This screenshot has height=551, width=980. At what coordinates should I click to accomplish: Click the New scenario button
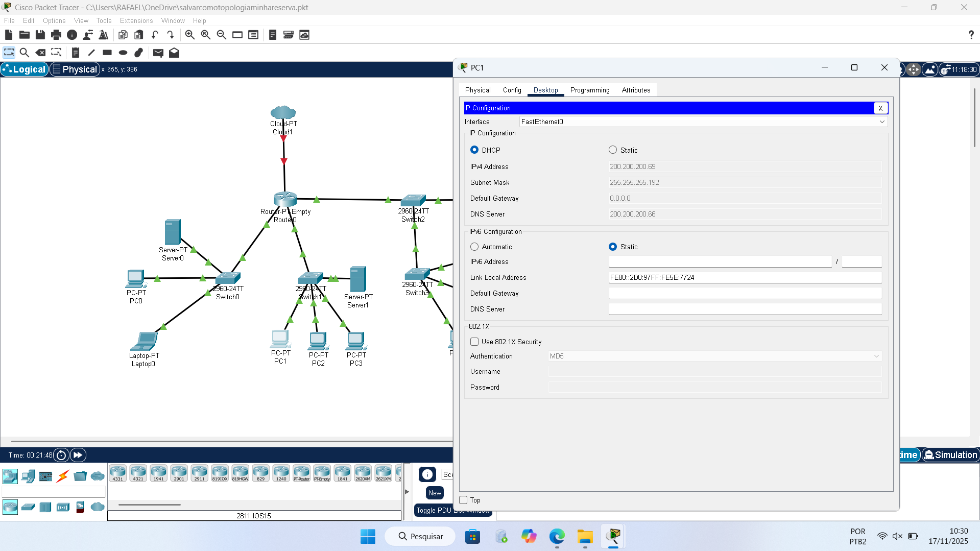[x=435, y=493]
